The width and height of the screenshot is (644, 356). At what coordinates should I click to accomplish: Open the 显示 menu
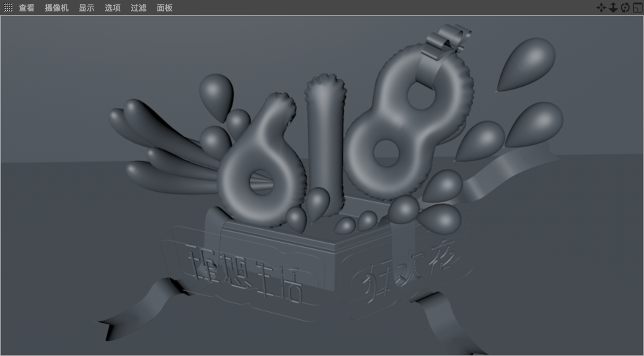point(87,8)
